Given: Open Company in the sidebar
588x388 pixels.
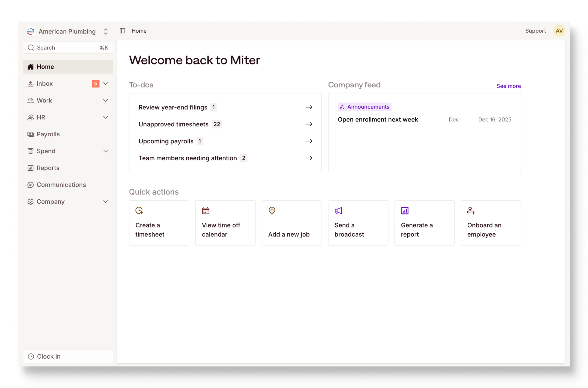Looking at the screenshot, I should 68,202.
